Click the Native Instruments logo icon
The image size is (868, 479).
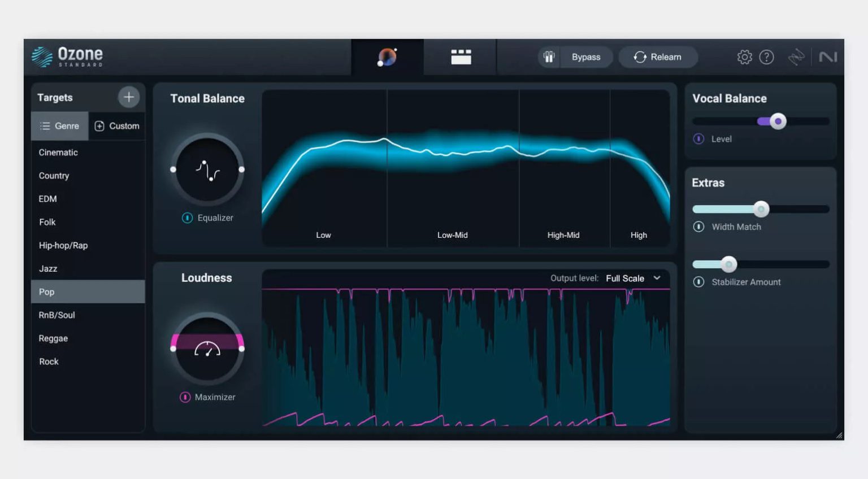tap(827, 57)
